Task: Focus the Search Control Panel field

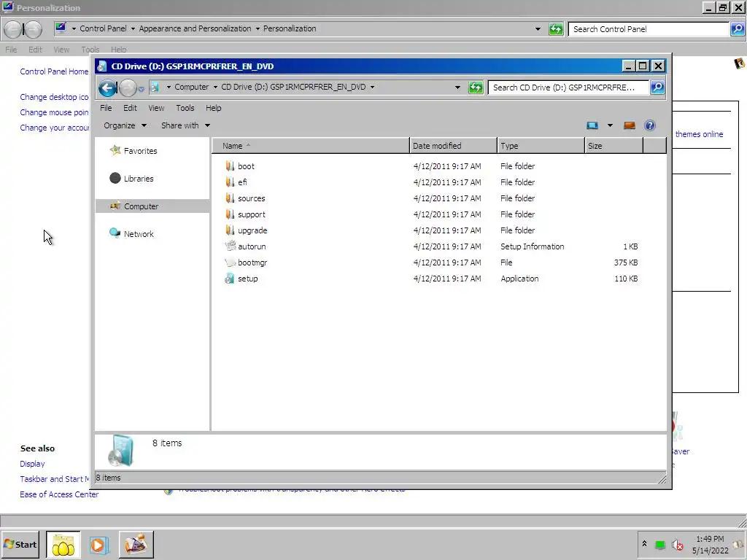Action: click(649, 29)
